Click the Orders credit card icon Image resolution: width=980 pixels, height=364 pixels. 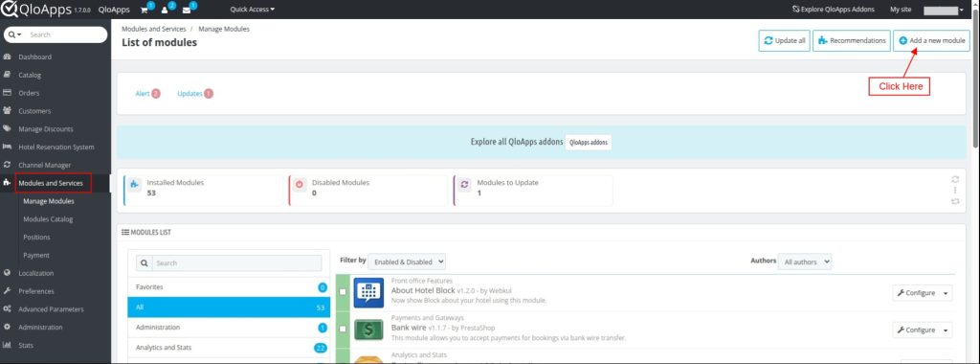coord(7,93)
